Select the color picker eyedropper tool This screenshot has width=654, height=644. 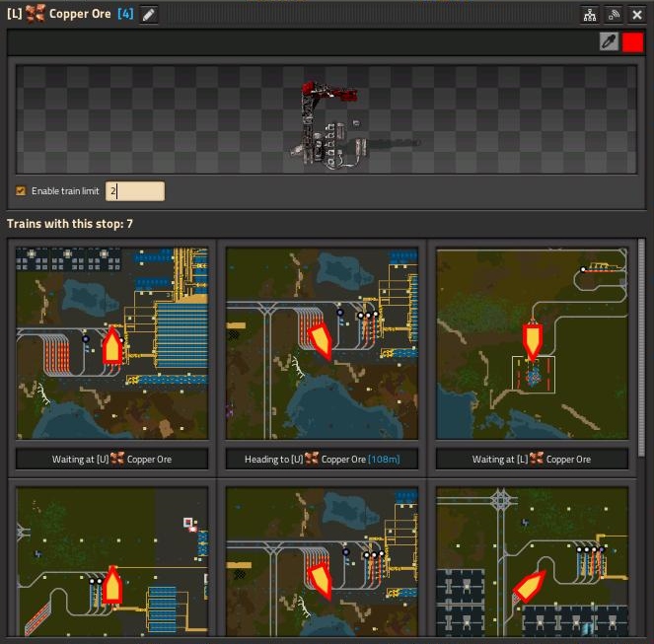click(x=609, y=41)
